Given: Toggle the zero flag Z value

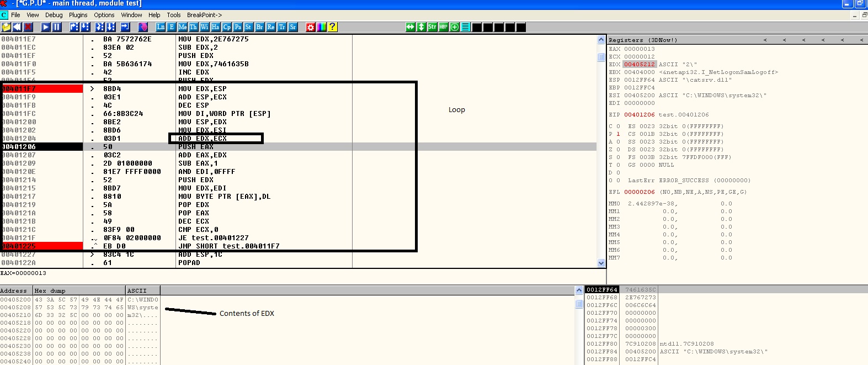Looking at the screenshot, I should pyautogui.click(x=618, y=150).
